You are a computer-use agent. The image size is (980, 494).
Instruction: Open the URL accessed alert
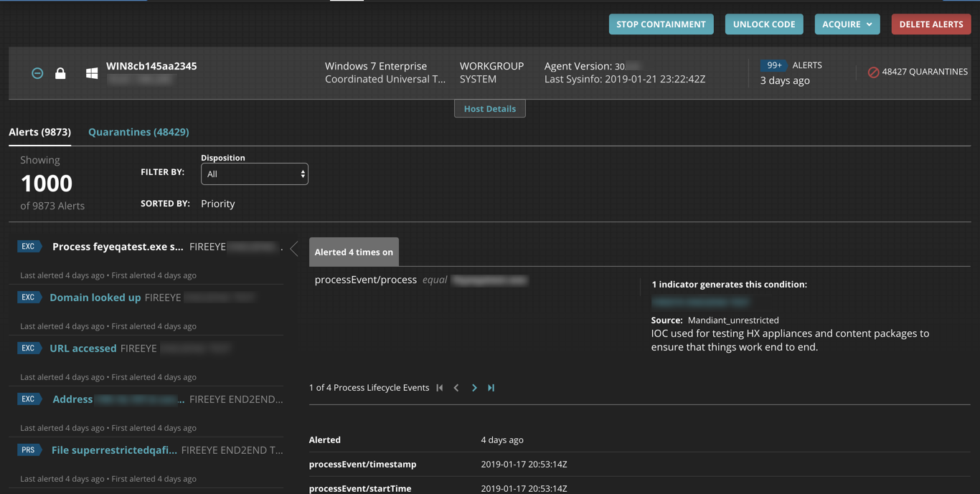coord(83,348)
